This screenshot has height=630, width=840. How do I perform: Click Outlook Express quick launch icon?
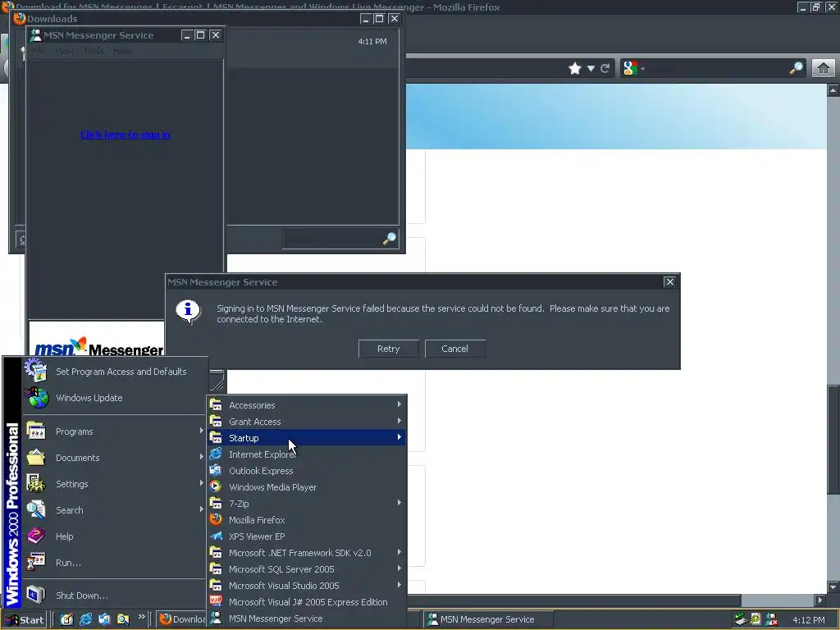104,619
